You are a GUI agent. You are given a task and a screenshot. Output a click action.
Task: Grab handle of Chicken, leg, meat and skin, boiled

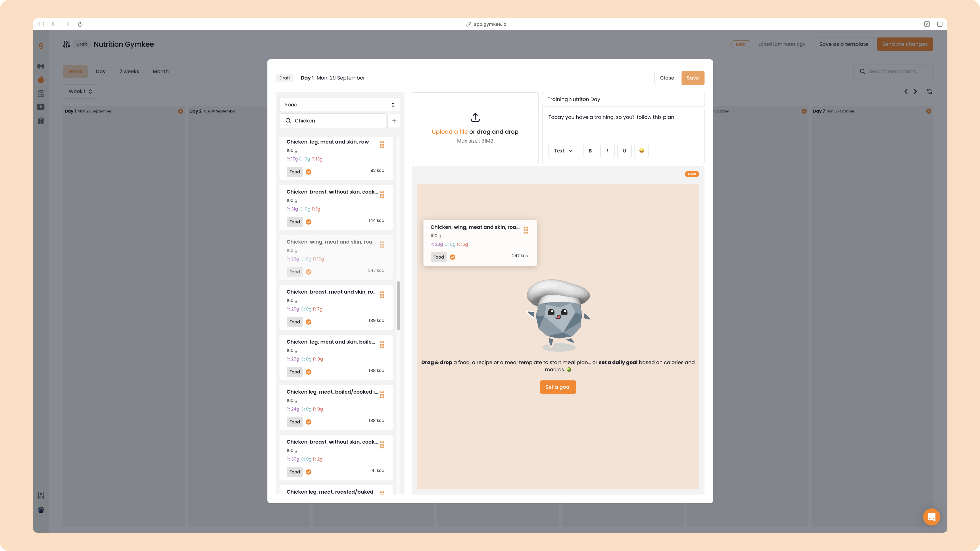[382, 345]
